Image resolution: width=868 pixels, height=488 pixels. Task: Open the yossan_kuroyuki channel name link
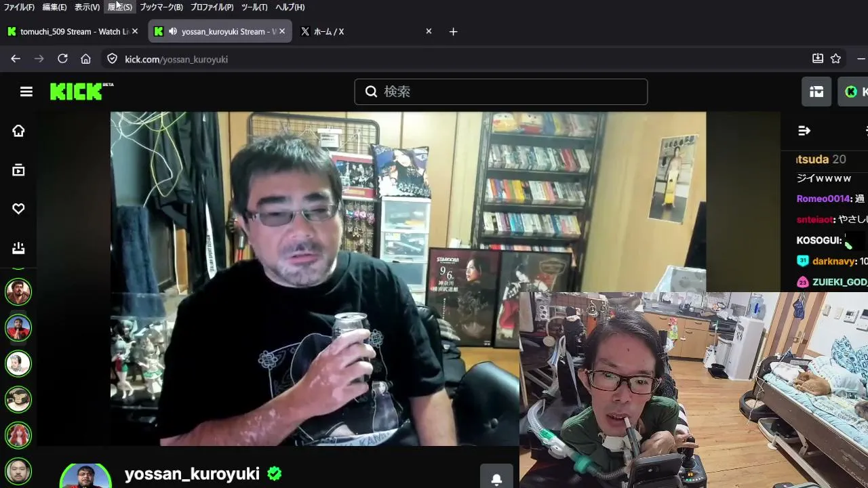192,474
